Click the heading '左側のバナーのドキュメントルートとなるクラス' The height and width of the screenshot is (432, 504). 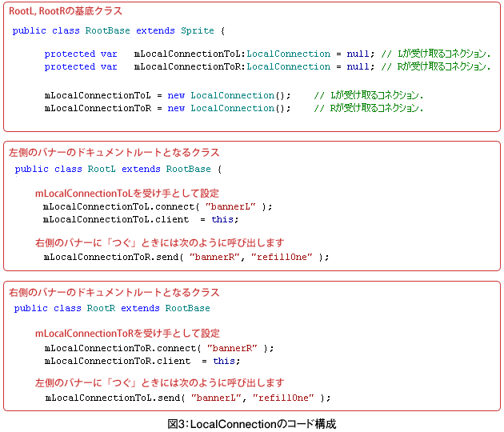(x=114, y=152)
